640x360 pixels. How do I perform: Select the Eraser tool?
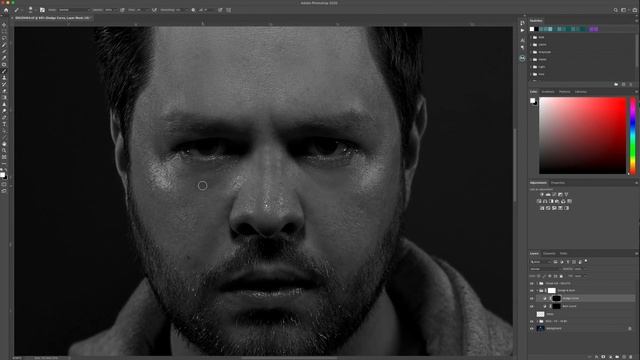[x=4, y=90]
